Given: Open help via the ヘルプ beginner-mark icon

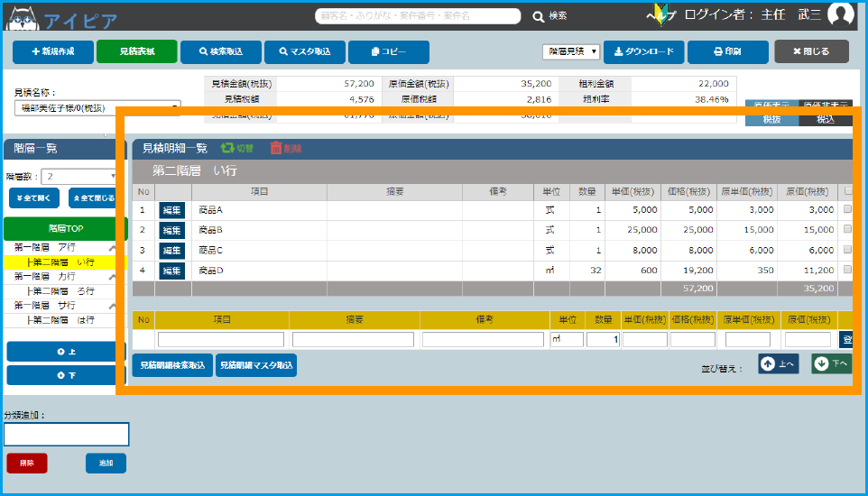Looking at the screenshot, I should (660, 15).
